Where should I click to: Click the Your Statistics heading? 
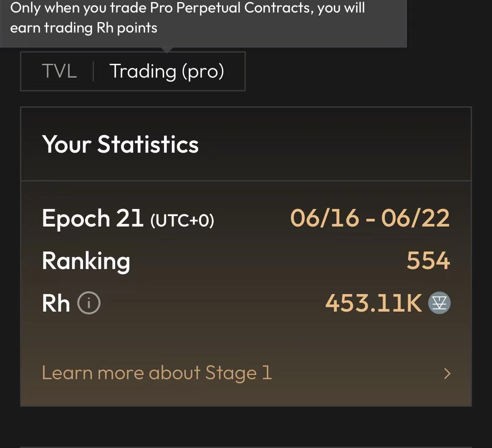pos(120,144)
